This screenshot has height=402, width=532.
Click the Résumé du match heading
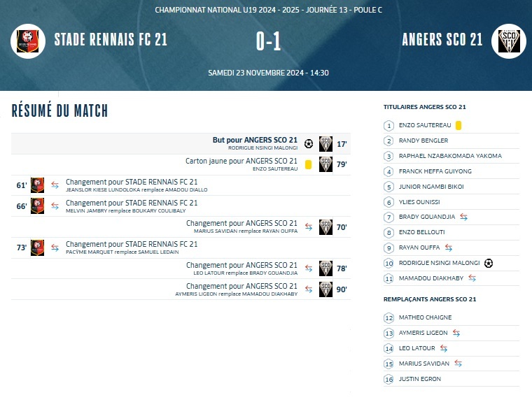tap(59, 110)
